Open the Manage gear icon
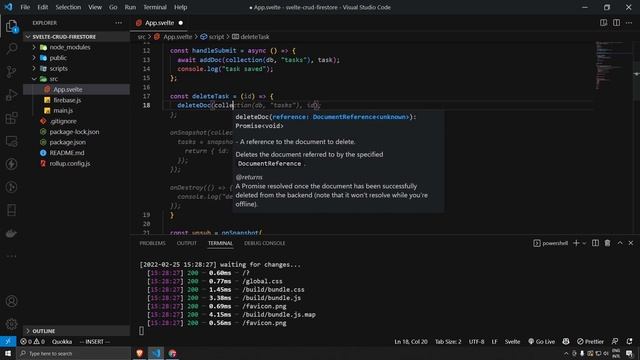Image resolution: width=640 pixels, height=360 pixels. 11,324
